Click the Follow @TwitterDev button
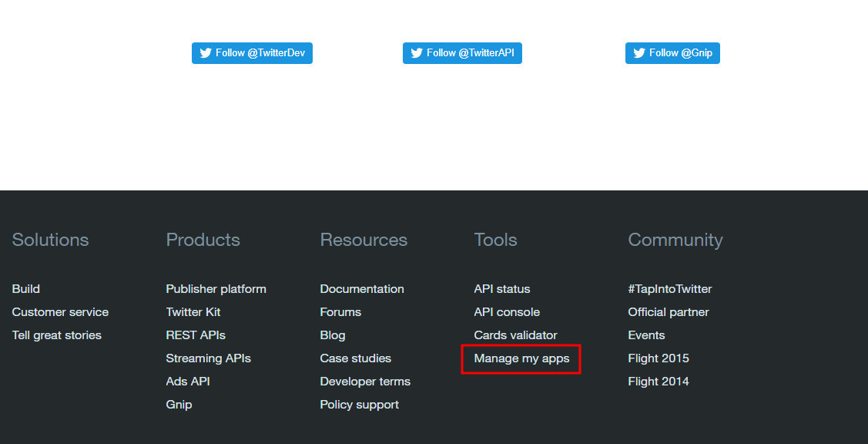The width and height of the screenshot is (868, 444). click(252, 53)
